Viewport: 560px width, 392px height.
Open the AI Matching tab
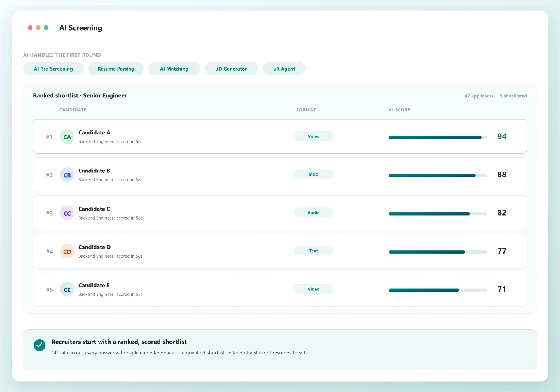pos(174,69)
